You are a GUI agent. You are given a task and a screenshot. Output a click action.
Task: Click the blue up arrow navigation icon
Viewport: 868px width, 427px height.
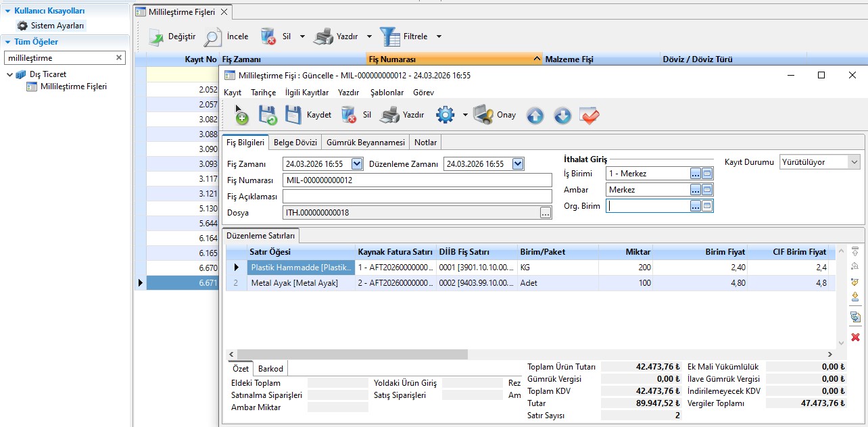click(x=535, y=116)
